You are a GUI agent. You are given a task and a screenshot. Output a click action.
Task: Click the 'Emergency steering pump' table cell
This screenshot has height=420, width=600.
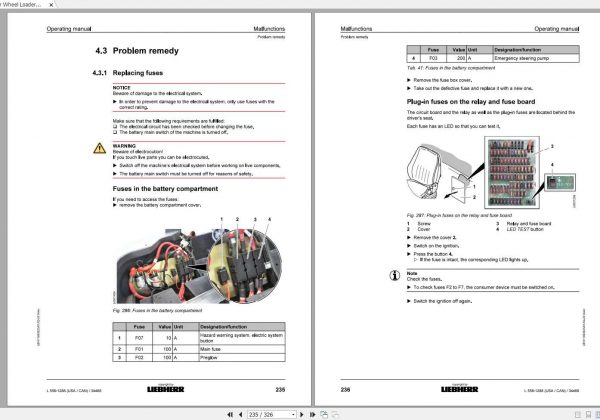[536, 58]
